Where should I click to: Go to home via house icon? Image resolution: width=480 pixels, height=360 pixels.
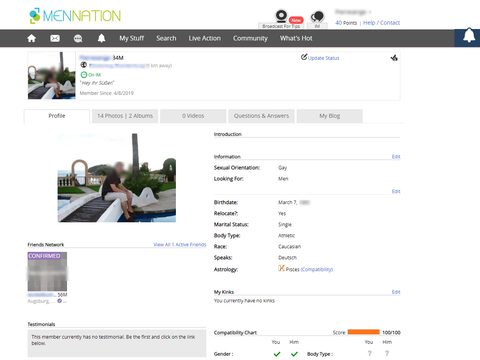tap(32, 38)
